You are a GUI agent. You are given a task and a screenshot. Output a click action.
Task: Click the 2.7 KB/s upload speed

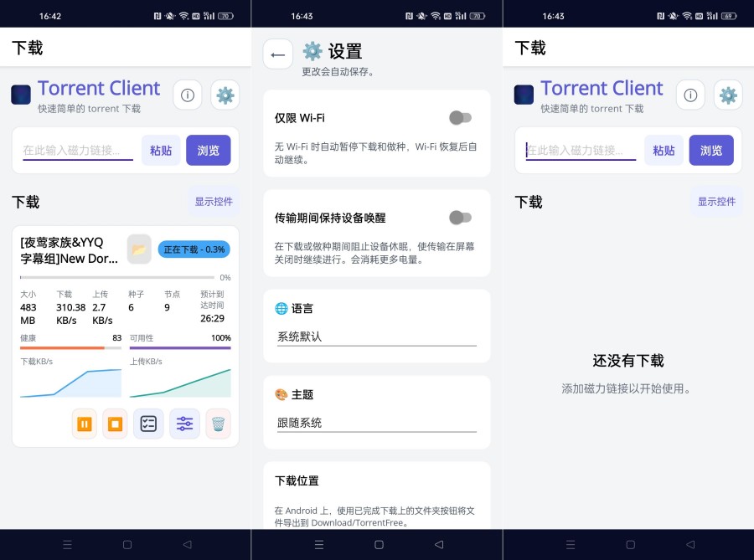[x=102, y=314]
